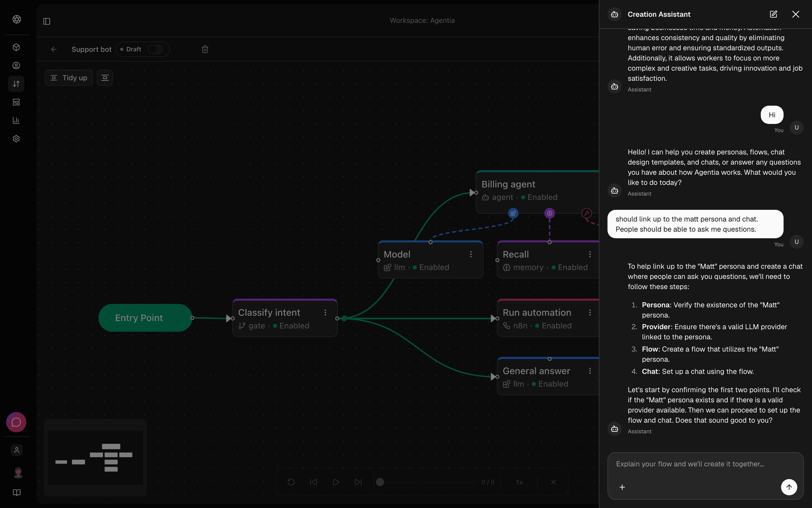Change the 1x playback speed
The image size is (812, 508).
tap(519, 482)
